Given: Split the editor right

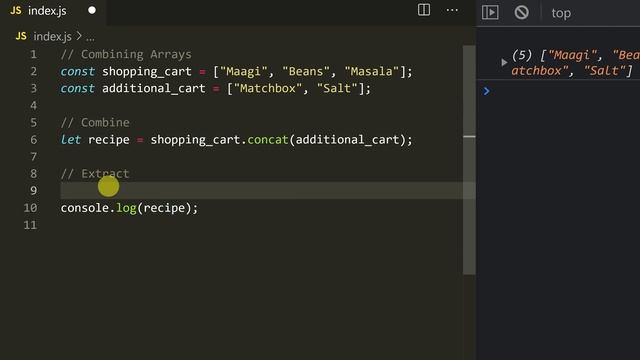Looking at the screenshot, I should pyautogui.click(x=424, y=10).
